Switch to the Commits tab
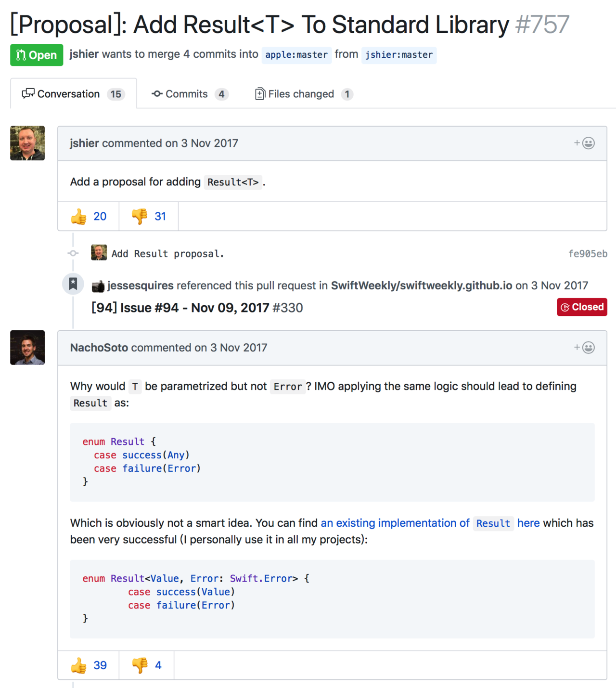This screenshot has height=688, width=616. 189,94
